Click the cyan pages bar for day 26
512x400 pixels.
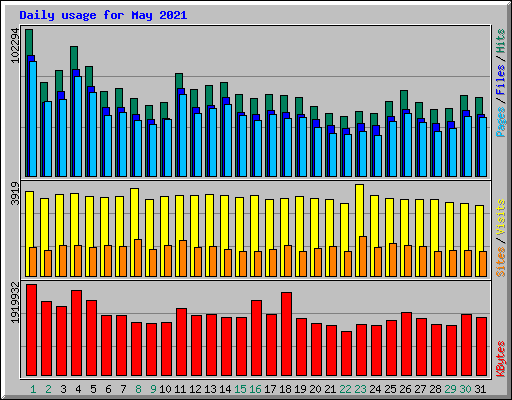(x=408, y=145)
